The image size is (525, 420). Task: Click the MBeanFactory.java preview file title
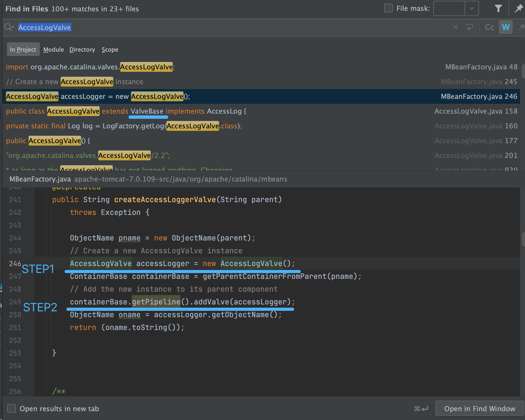[x=40, y=179]
